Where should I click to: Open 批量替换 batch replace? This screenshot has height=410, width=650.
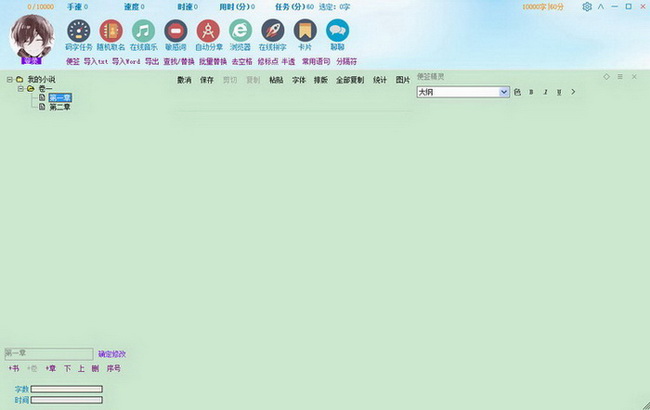pos(213,61)
